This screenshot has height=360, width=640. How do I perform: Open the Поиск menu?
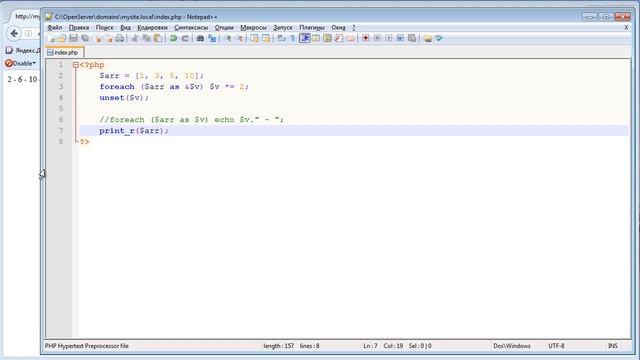point(104,27)
